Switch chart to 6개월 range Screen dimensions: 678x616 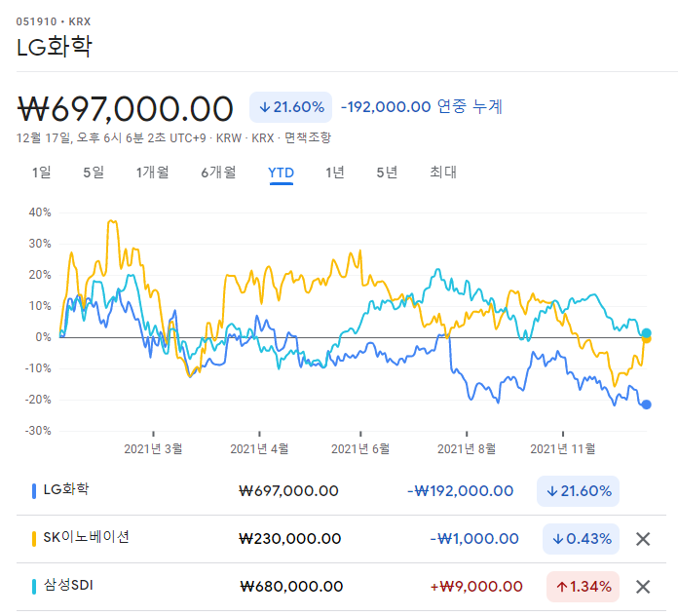(x=219, y=173)
